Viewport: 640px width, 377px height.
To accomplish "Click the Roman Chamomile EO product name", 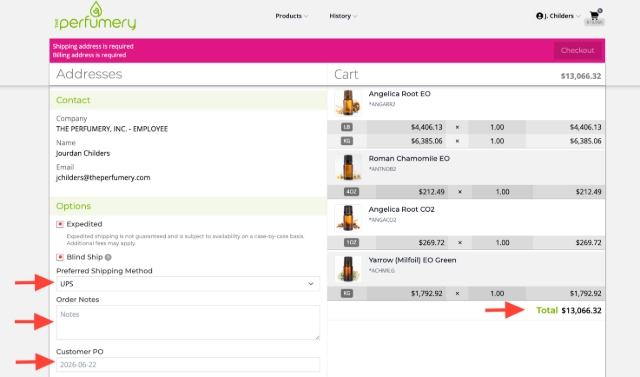I will click(x=409, y=158).
